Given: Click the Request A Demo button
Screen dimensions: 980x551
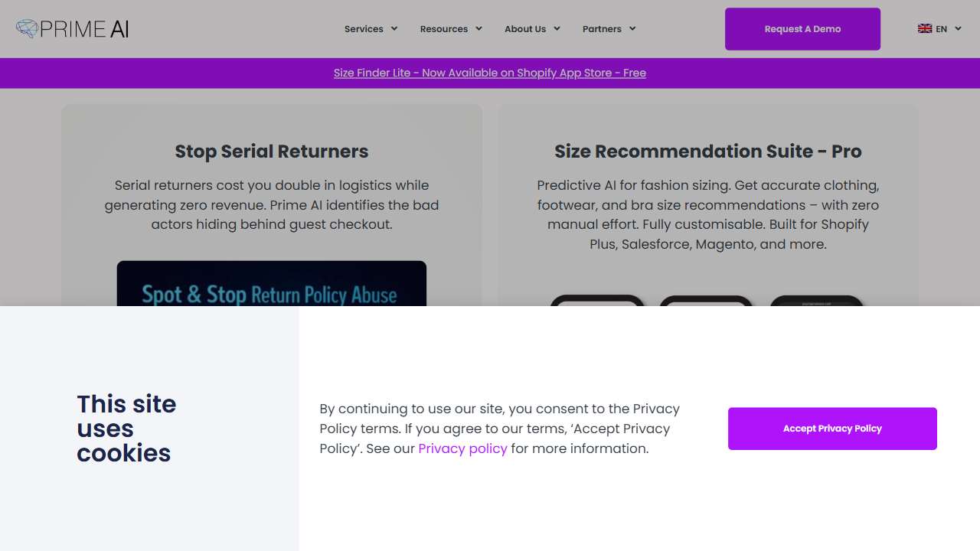Looking at the screenshot, I should (802, 29).
